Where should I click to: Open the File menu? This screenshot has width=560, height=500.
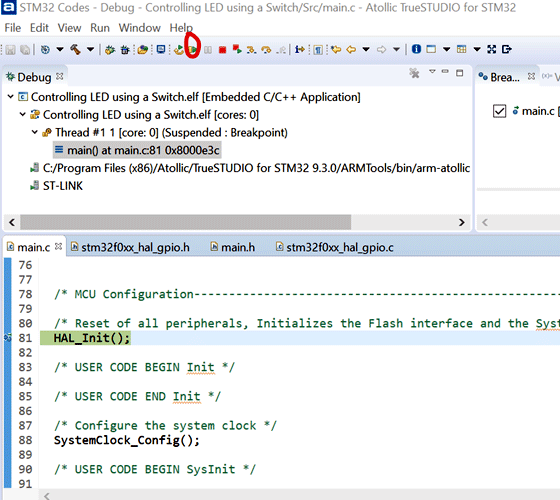pyautogui.click(x=12, y=28)
